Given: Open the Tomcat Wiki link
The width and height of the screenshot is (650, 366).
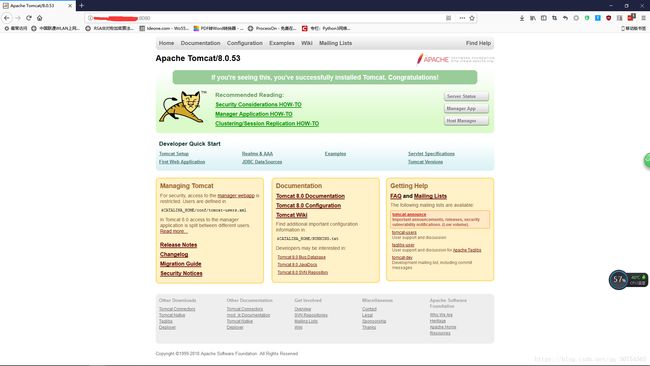Looking at the screenshot, I should (x=291, y=215).
